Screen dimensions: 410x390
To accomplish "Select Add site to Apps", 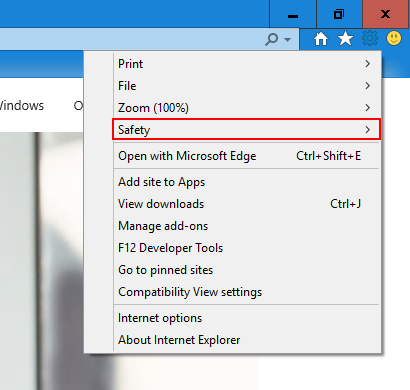I will (247, 182).
